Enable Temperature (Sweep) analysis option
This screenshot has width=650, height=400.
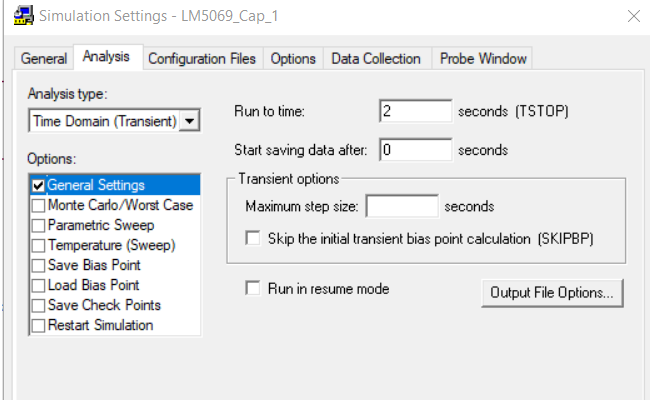39,245
